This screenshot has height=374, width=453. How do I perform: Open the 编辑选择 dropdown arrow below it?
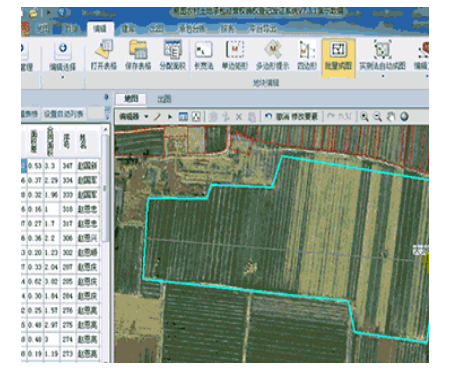pyautogui.click(x=63, y=77)
